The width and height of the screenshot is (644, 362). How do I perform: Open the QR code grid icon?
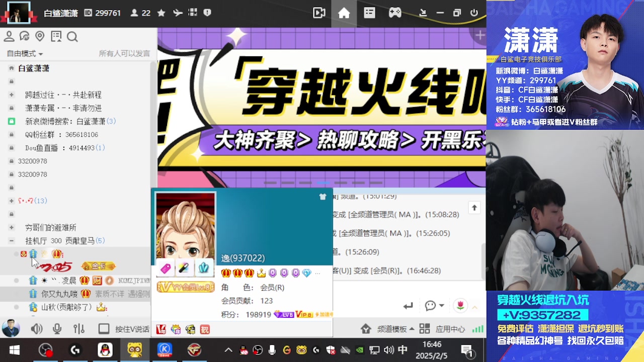193,13
